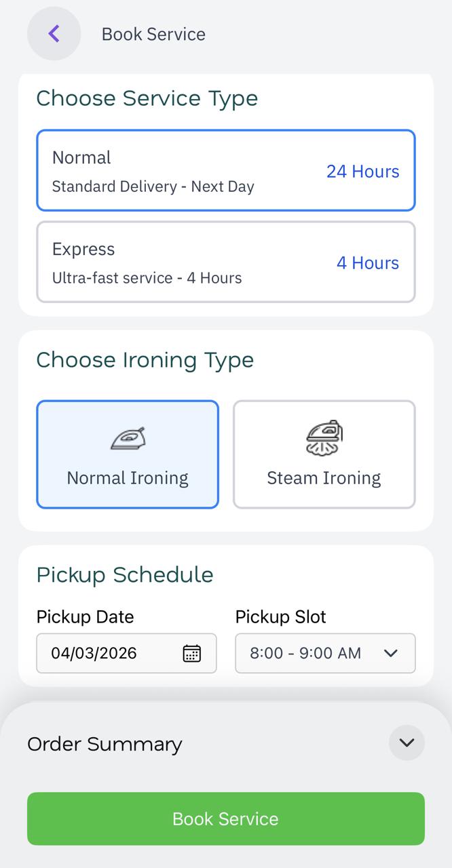Click the 4 Hours delivery label
The width and height of the screenshot is (452, 868).
pos(368,263)
